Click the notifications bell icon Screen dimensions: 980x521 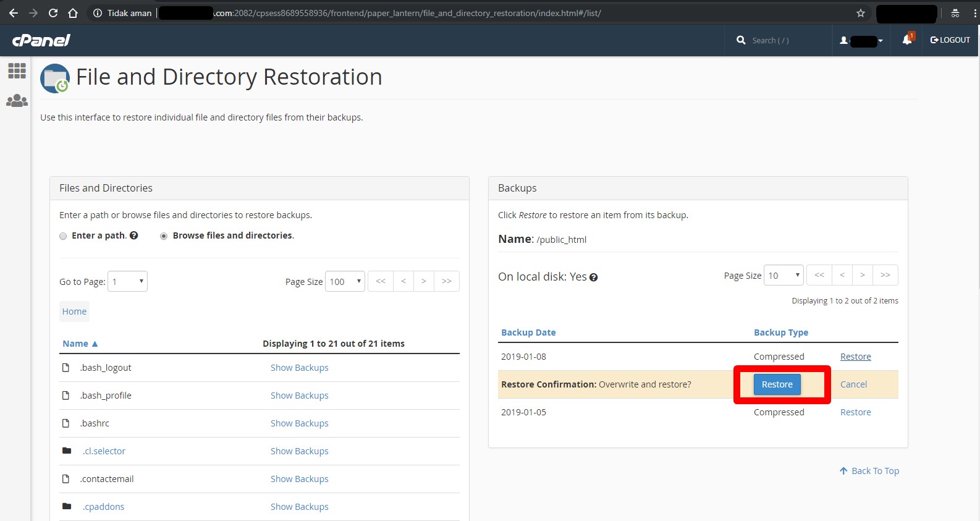tap(906, 40)
